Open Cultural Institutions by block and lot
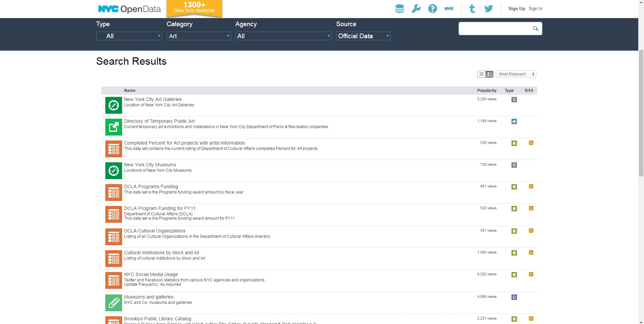Screen dimensions: 644x324 pos(162,253)
